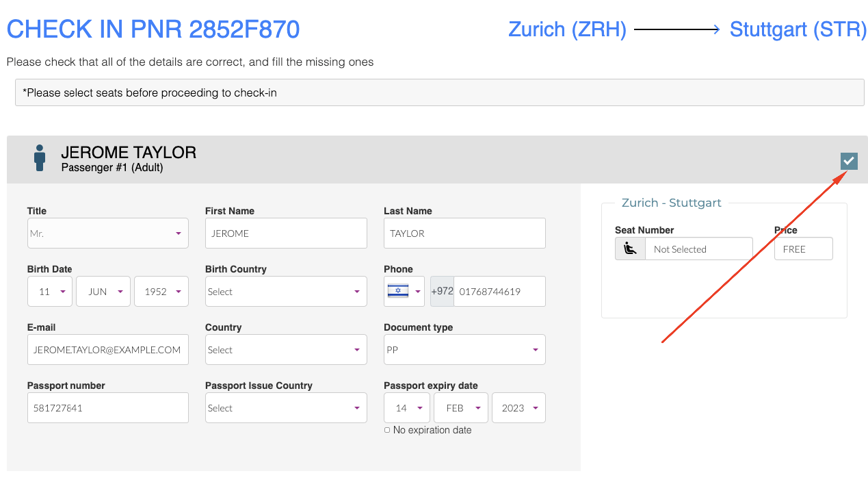
Task: Click the E-mail input field
Action: coord(108,350)
